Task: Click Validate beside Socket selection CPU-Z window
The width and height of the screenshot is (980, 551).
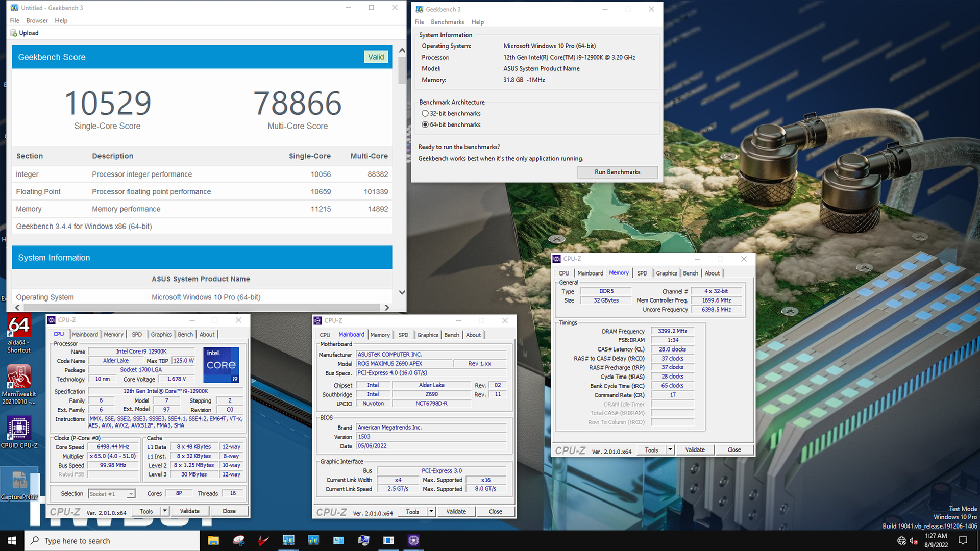Action: coord(189,511)
